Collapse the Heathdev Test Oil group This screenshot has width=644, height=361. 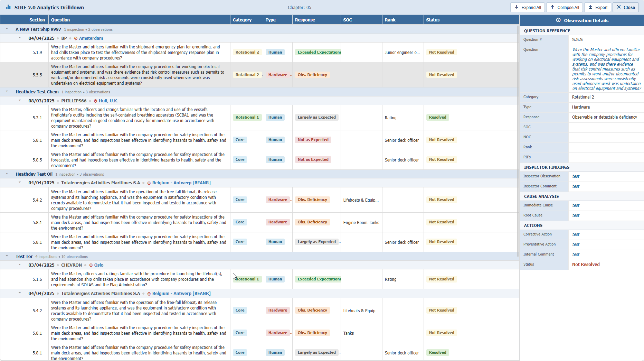7,174
